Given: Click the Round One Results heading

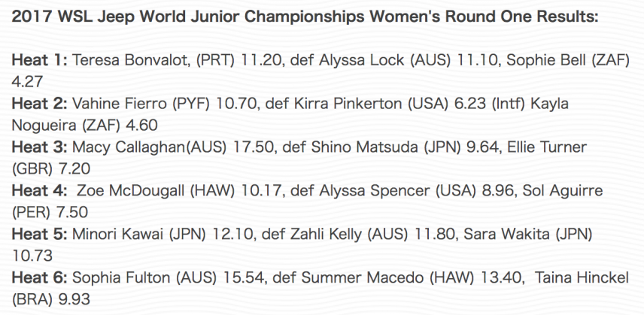Looking at the screenshot, I should pos(305,17).
